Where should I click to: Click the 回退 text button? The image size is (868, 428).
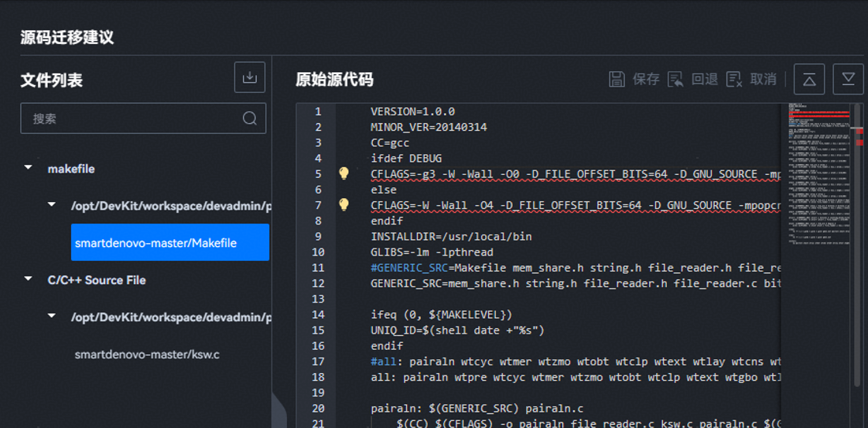click(705, 79)
